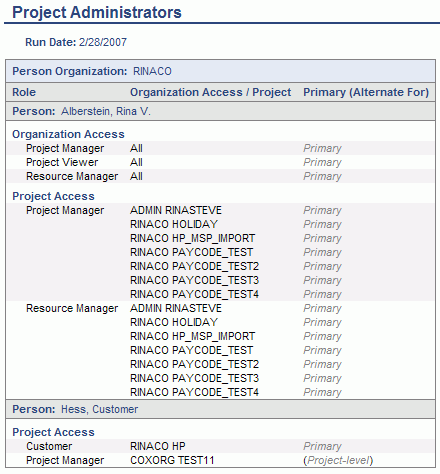440x474 pixels.
Task: Select the person row Alberstein, Rina V.
Action: [x=220, y=111]
